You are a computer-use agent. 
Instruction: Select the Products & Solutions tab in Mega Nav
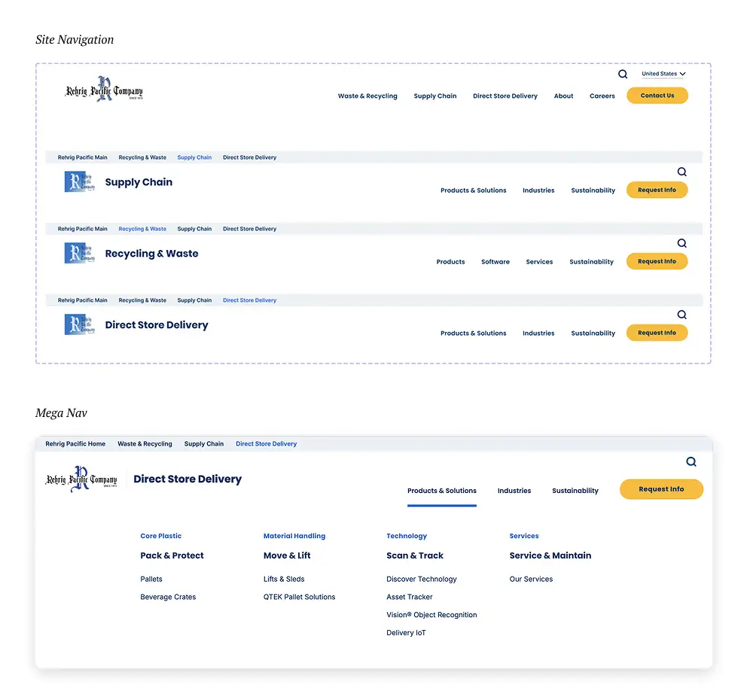click(442, 491)
